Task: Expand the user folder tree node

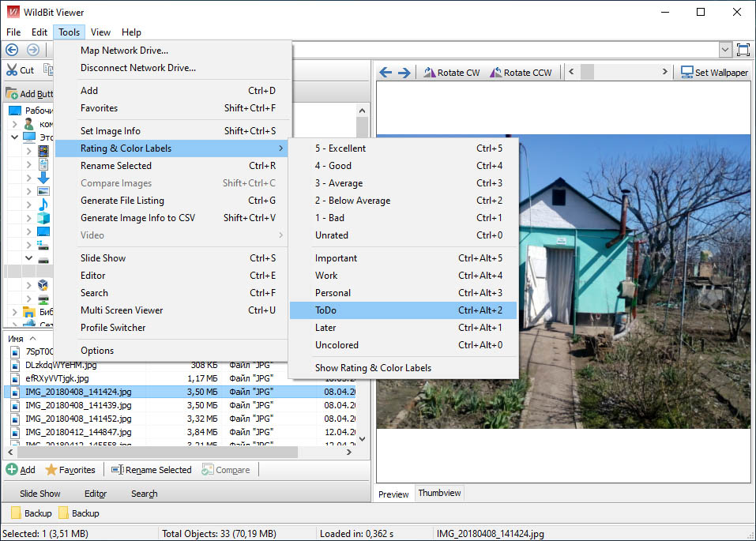Action: (x=14, y=124)
